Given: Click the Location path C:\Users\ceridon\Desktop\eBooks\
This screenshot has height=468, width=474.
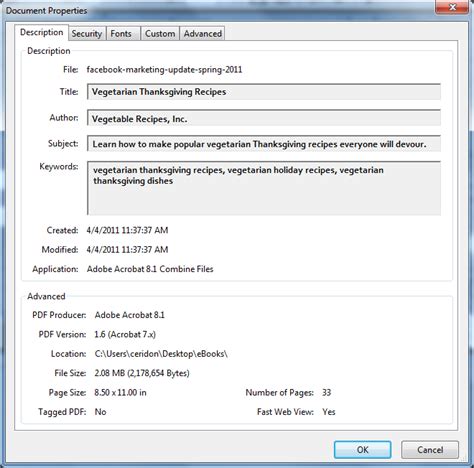Looking at the screenshot, I should [161, 354].
